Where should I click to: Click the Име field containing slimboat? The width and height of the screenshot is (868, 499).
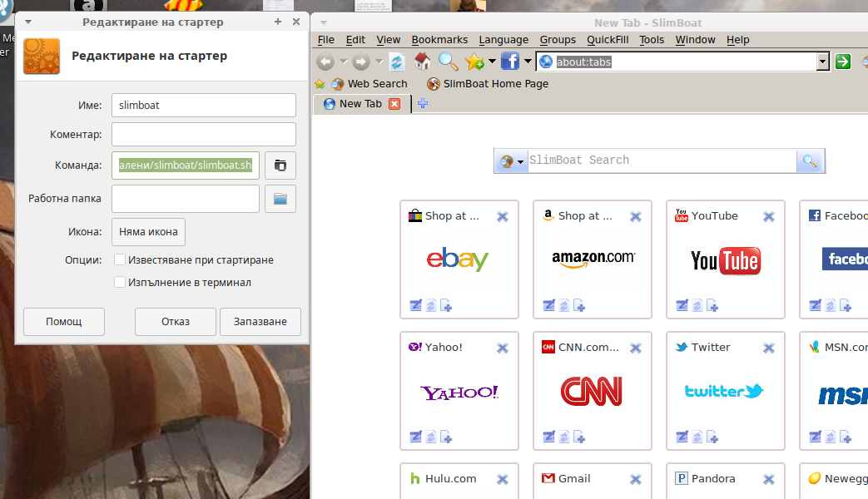[204, 105]
